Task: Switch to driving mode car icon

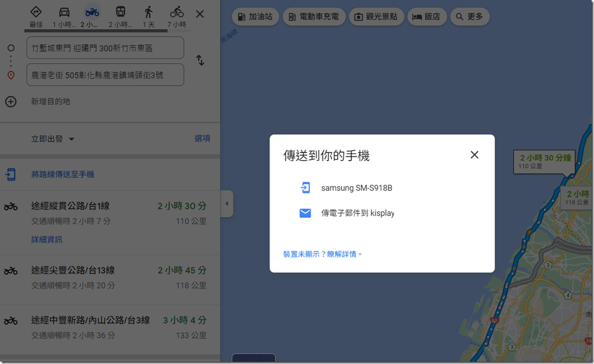Action: (x=64, y=12)
